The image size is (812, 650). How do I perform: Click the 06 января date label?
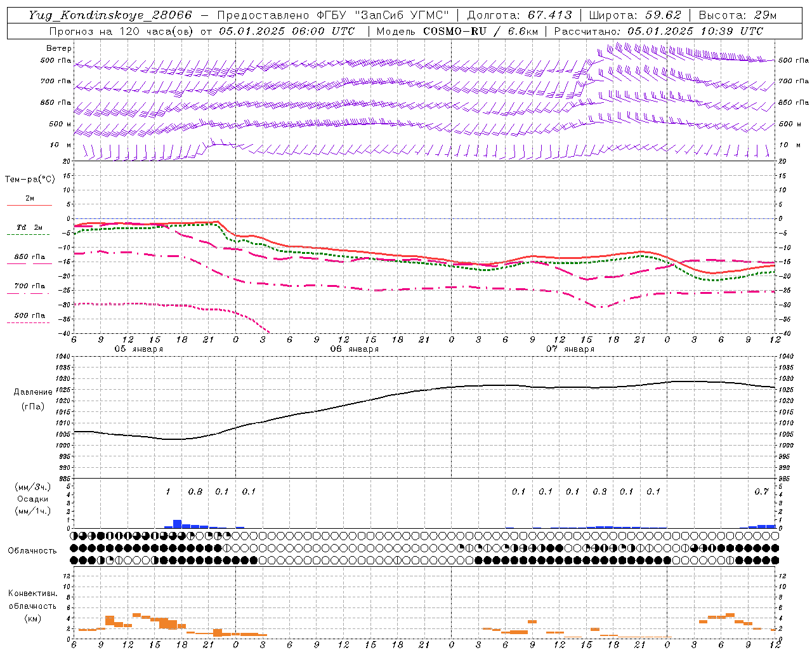coord(354,349)
